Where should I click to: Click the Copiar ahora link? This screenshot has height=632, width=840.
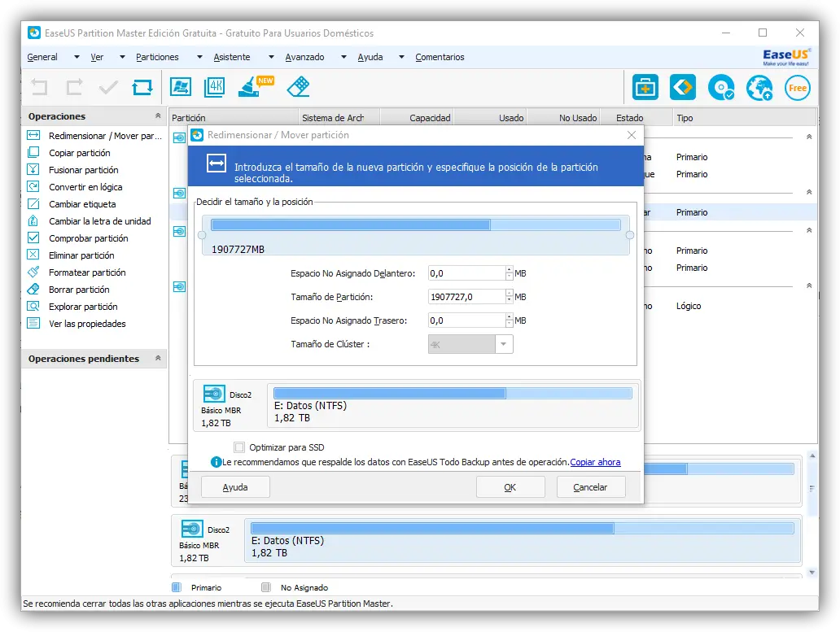pyautogui.click(x=595, y=462)
